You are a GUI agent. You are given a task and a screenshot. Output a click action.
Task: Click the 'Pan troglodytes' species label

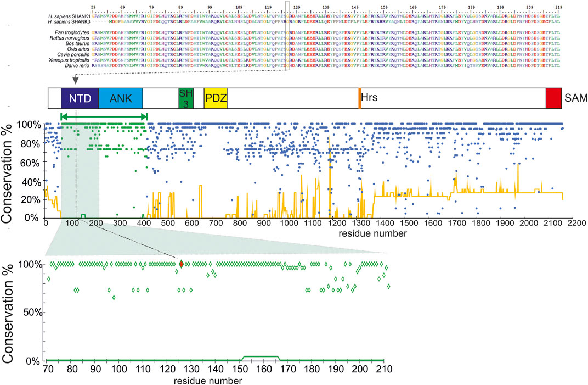click(72, 32)
